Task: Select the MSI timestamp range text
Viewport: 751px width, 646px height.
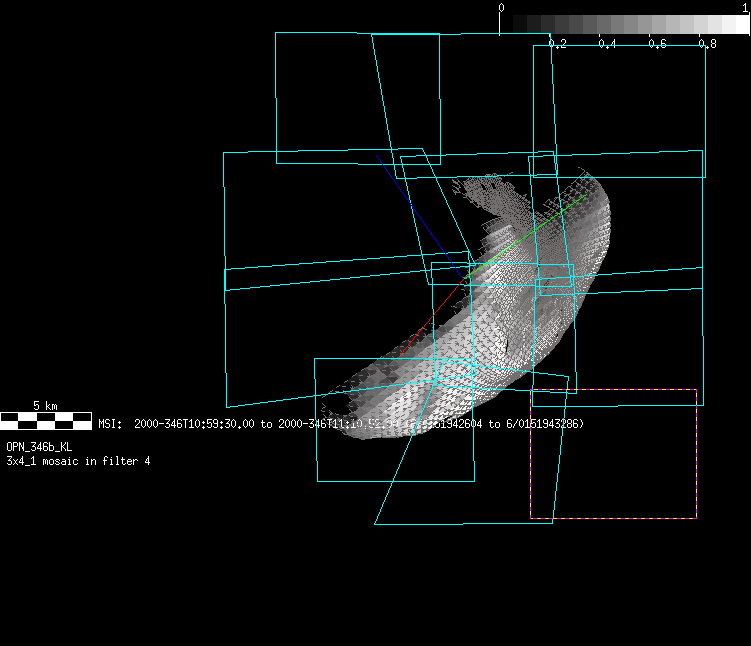Action: (x=341, y=424)
